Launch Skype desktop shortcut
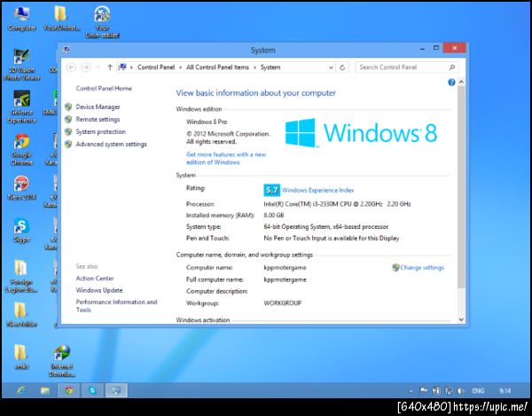532x416 pixels. 21,231
